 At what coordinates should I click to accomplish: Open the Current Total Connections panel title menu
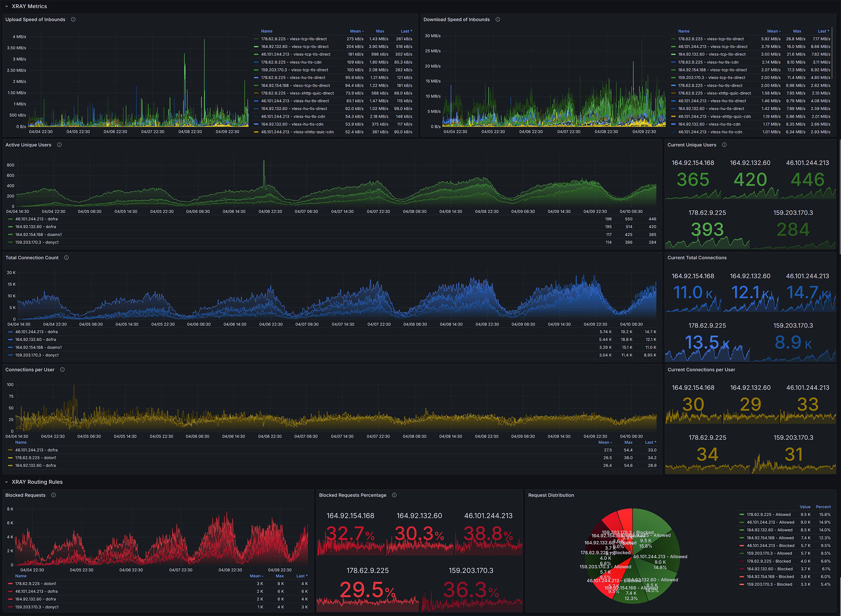(x=697, y=257)
